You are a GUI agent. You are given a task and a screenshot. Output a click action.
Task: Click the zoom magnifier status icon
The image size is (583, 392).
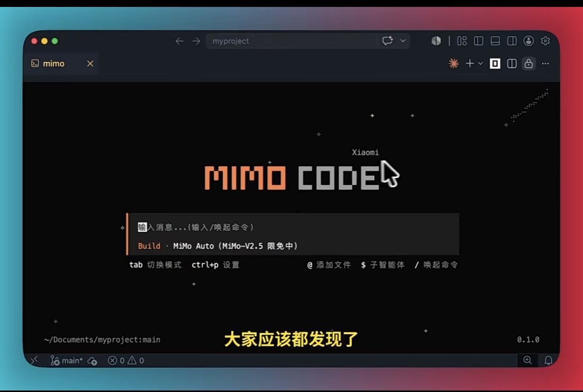(x=528, y=360)
